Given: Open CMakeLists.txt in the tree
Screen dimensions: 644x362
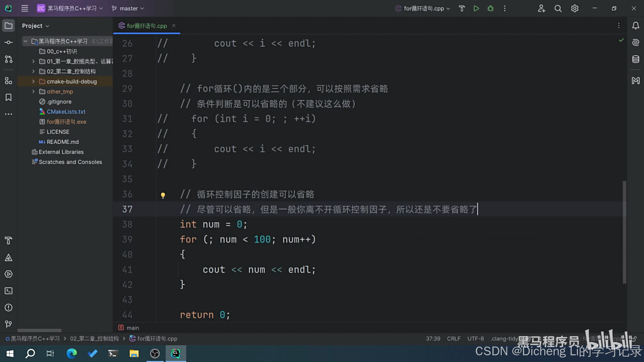Looking at the screenshot, I should click(62, 112).
